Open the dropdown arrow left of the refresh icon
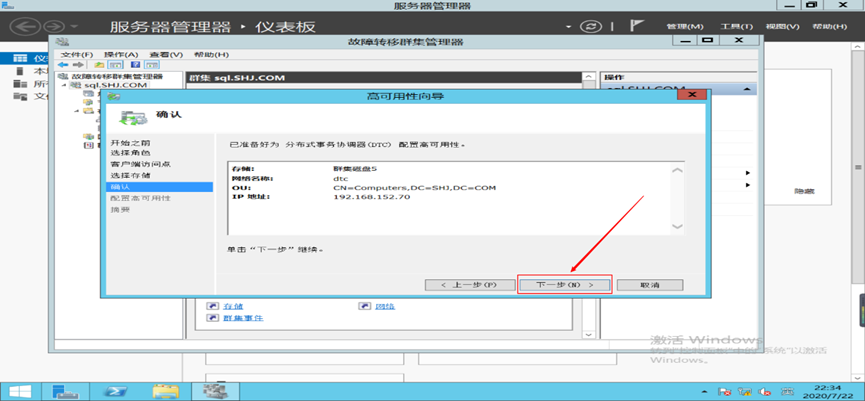This screenshot has height=401, width=865. point(569,27)
